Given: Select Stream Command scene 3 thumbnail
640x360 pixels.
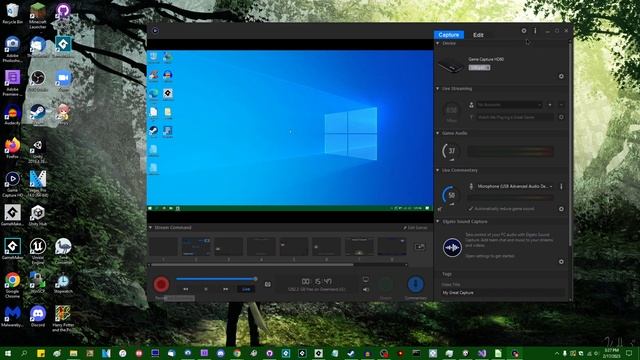Looking at the screenshot, I should (x=229, y=247).
